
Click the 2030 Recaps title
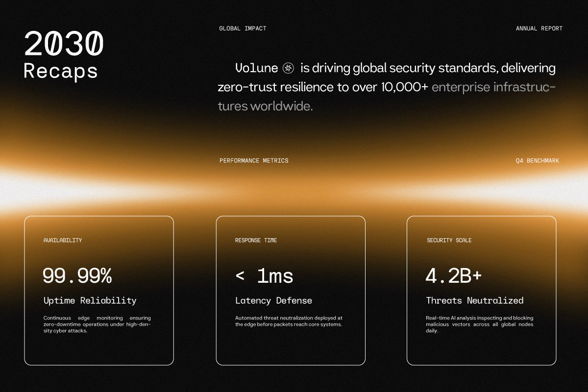64,55
